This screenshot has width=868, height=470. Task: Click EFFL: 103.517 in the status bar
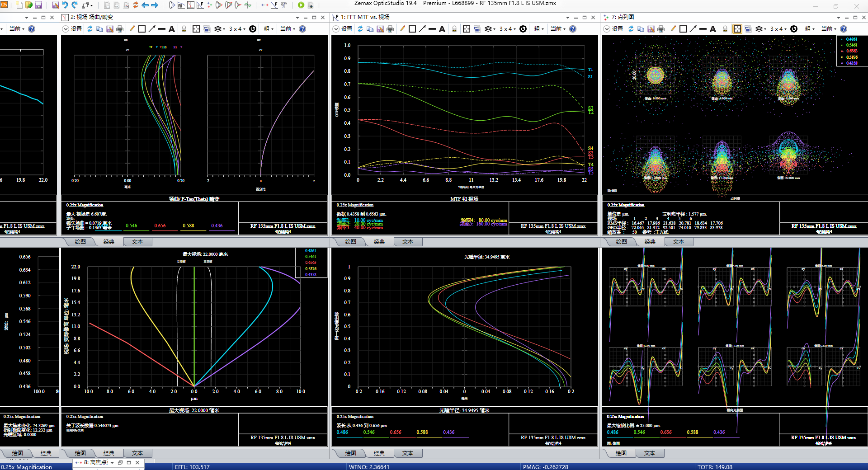click(192, 467)
